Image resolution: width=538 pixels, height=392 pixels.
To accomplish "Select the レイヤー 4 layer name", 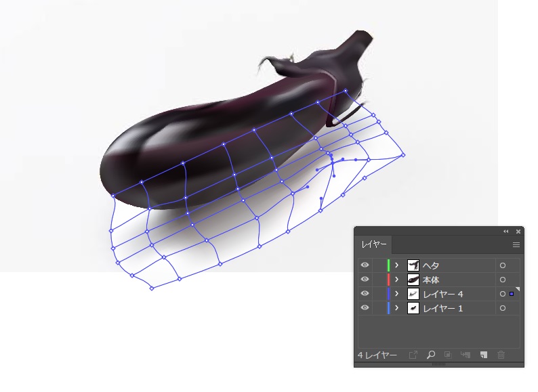I will [x=443, y=295].
